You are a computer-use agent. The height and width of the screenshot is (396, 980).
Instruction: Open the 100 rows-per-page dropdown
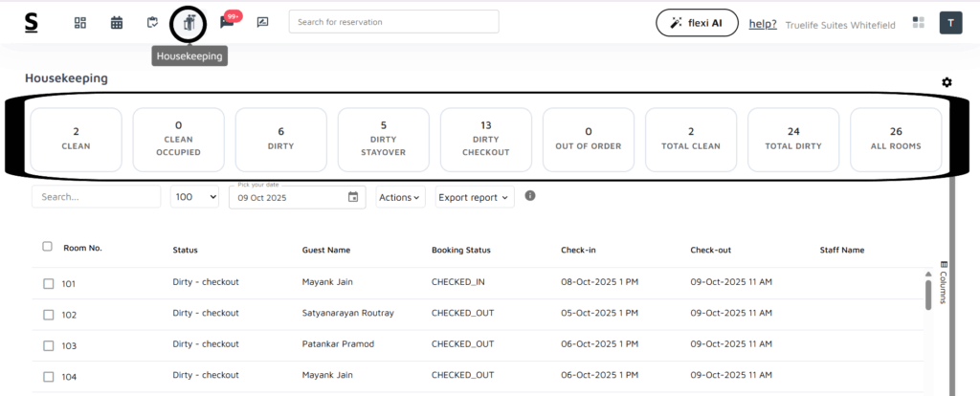coord(194,197)
